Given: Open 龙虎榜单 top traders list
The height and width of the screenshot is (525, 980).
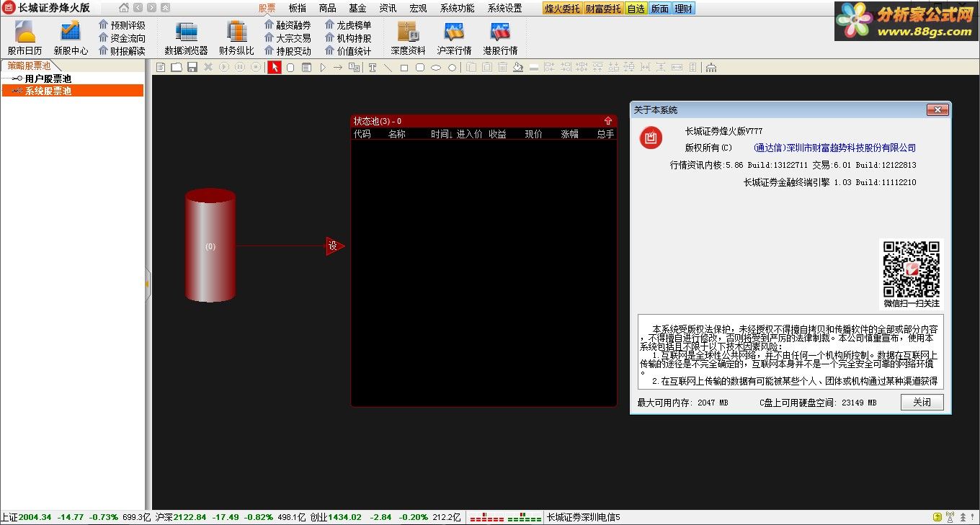Looking at the screenshot, I should (348, 25).
